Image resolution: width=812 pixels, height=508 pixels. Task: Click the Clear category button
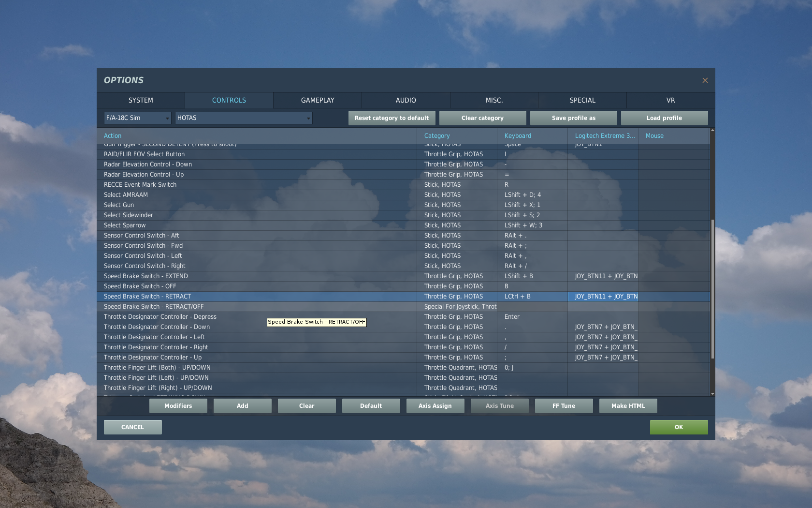pyautogui.click(x=483, y=118)
